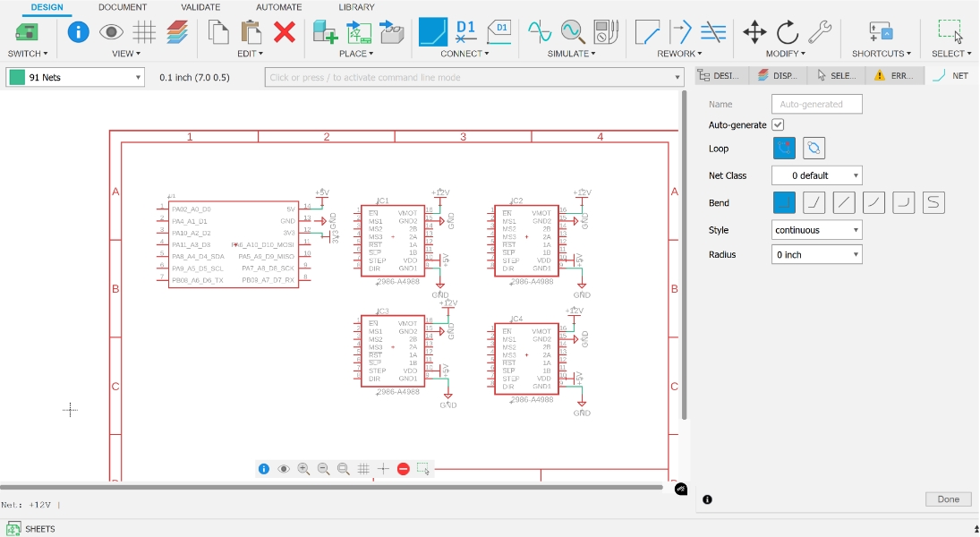Click the zoom to fit icon on canvas toolbar
The image size is (980, 537).
tap(343, 469)
